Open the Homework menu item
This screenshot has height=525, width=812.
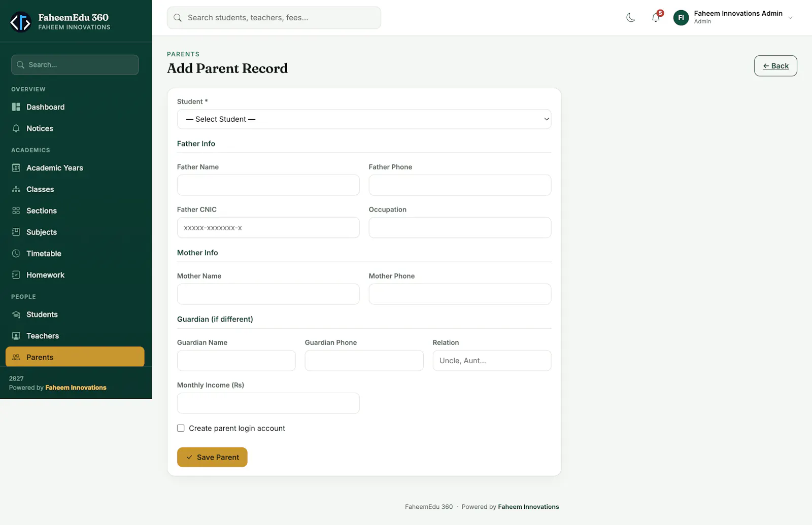[x=75, y=274]
